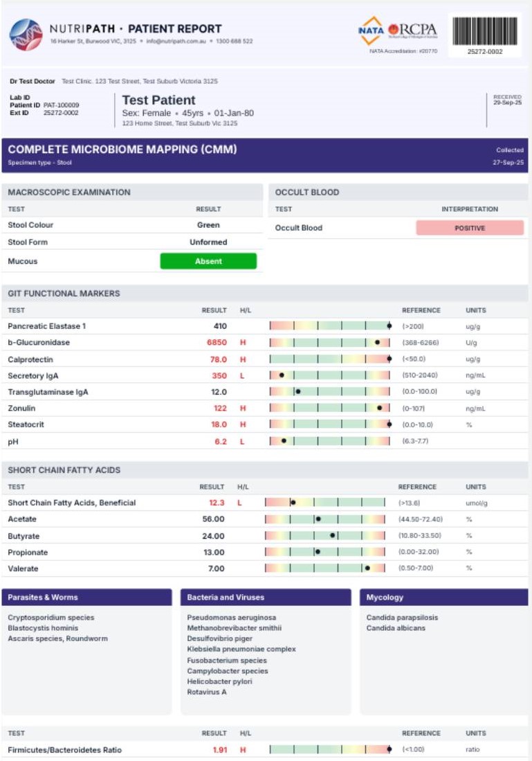Click the barcode image 25272-0002

click(x=484, y=32)
